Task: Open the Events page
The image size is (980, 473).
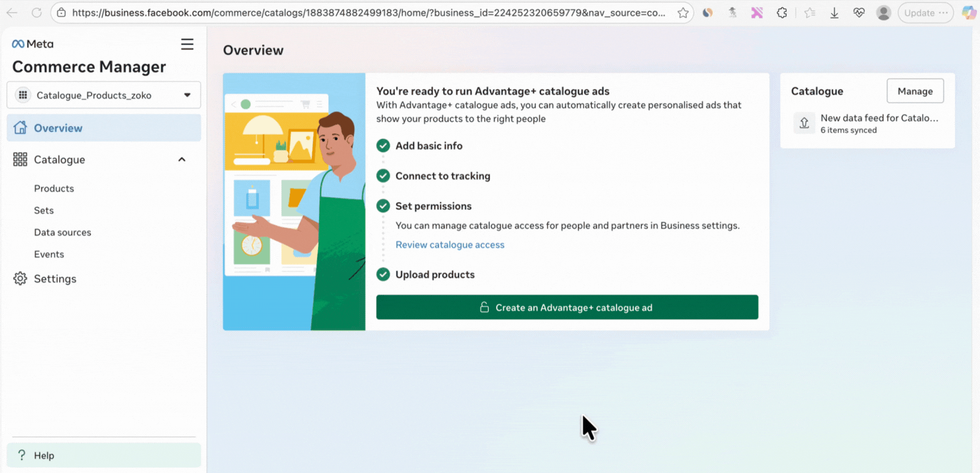Action: tap(49, 255)
